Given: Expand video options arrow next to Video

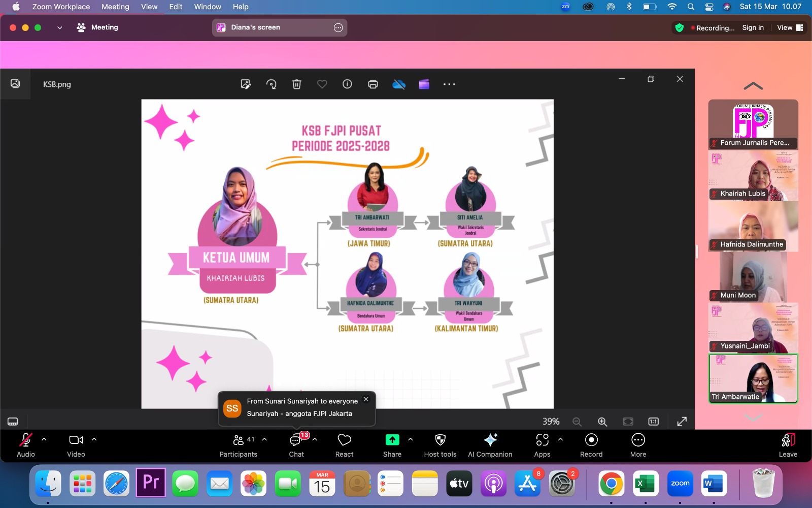Looking at the screenshot, I should point(94,439).
